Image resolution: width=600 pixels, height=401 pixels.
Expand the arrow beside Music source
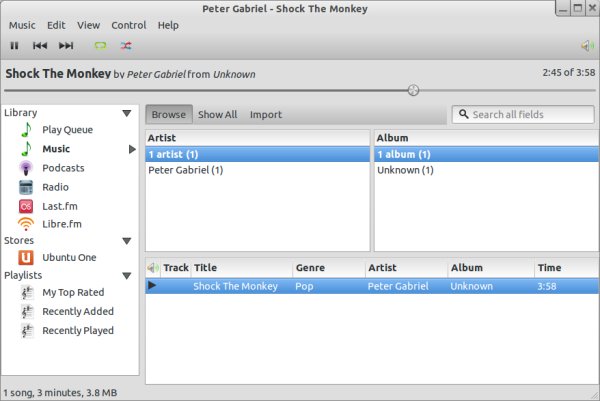click(x=132, y=149)
